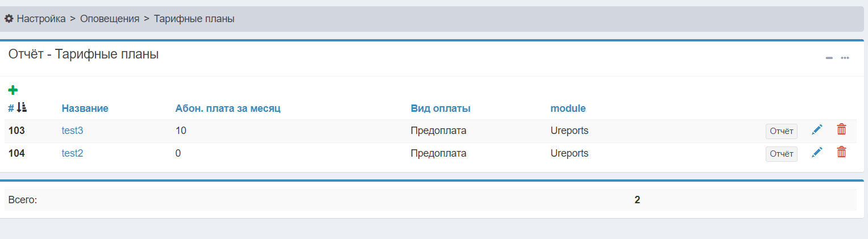Sort by Абон. плата за месяц column
Image resolution: width=868 pixels, height=239 pixels.
(227, 108)
